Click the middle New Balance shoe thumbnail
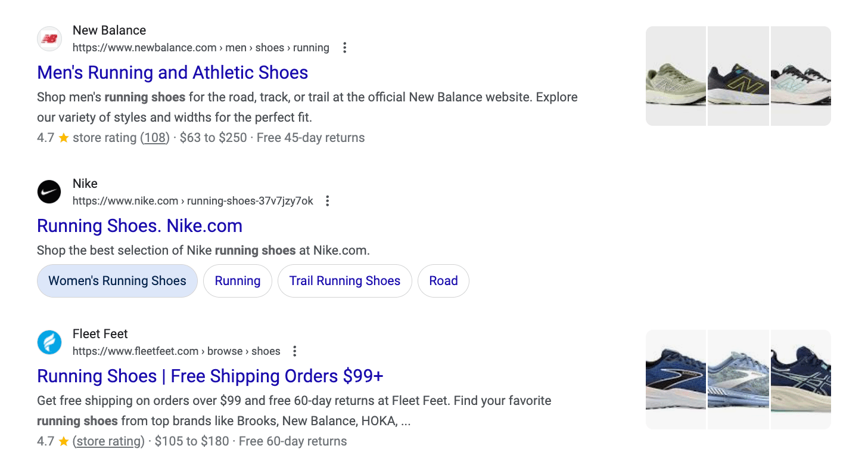The height and width of the screenshot is (461, 868). click(738, 76)
